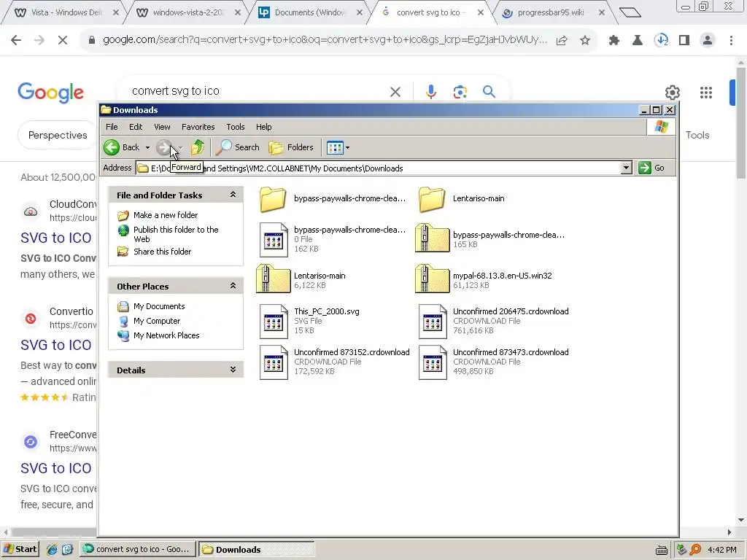The width and height of the screenshot is (747, 560).
Task: Click the Perspectives filter chip
Action: point(57,135)
